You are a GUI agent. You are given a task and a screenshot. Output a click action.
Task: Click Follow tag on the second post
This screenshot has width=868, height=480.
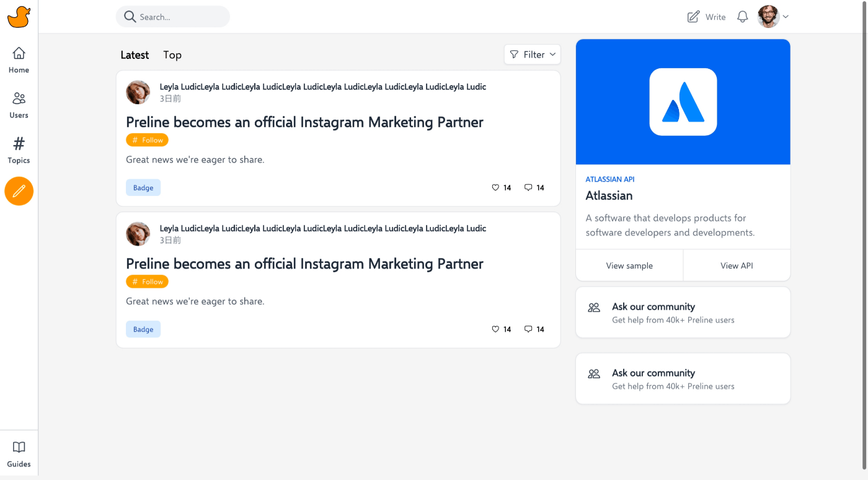tap(147, 282)
